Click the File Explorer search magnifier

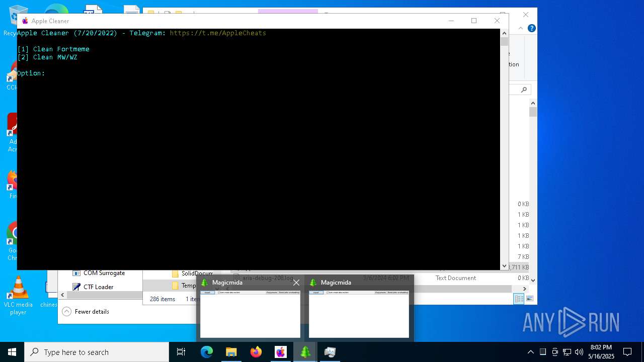point(524,89)
